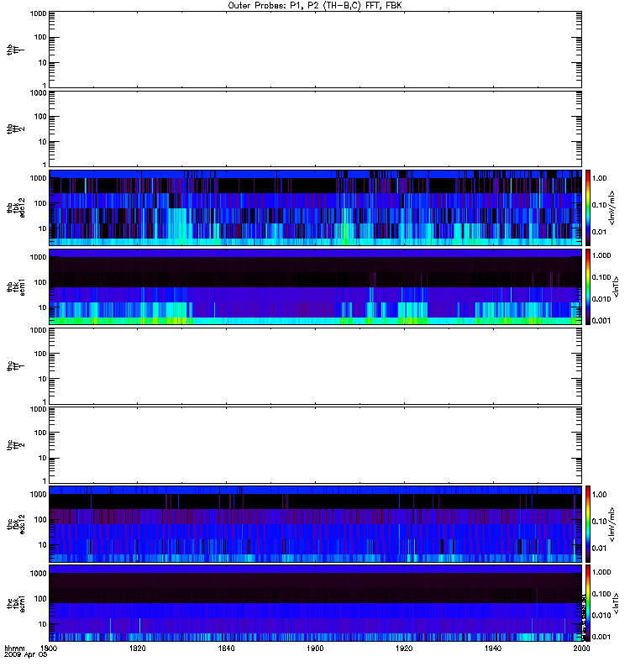Click the thb fbk scm1 color bar
The image size is (630, 672).
587,286
